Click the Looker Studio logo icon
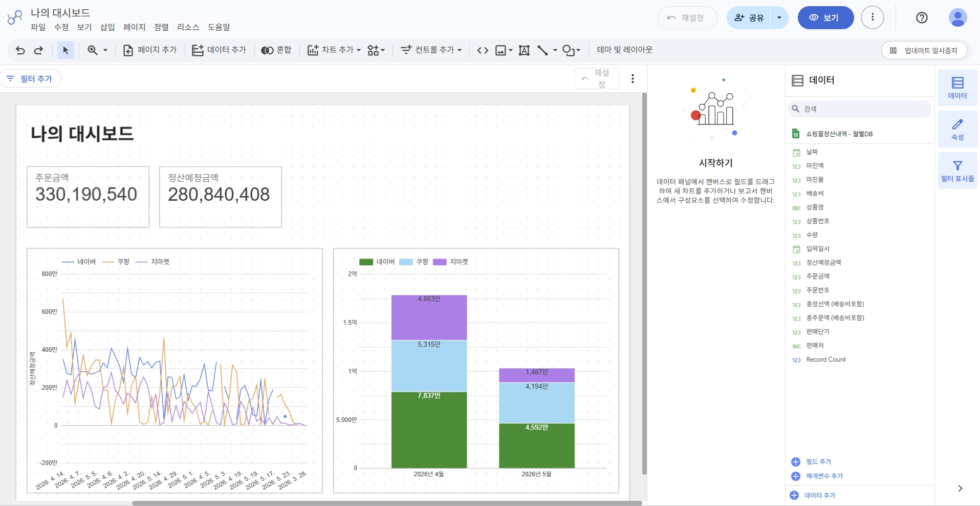Viewport: 980px width, 506px height. coord(15,18)
